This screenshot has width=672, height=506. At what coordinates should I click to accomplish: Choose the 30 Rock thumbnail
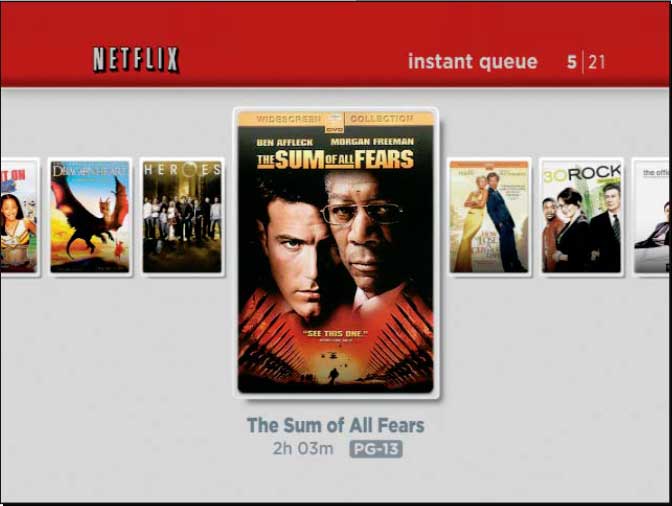pos(581,217)
